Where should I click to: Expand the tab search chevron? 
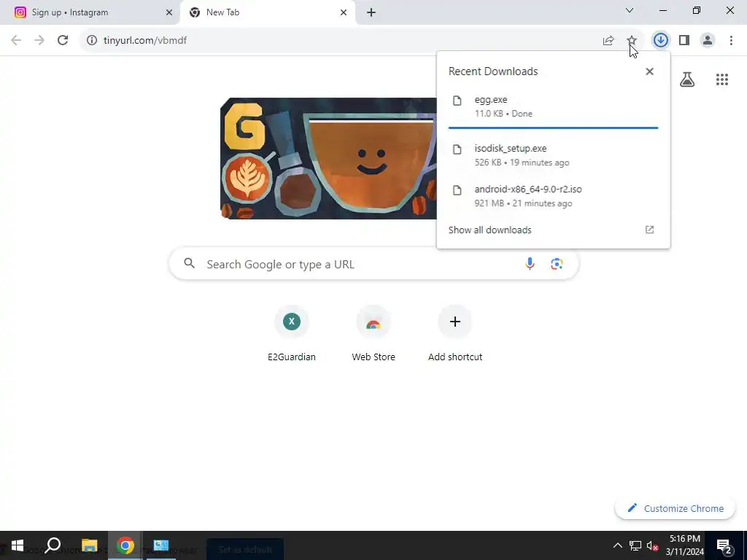[630, 10]
